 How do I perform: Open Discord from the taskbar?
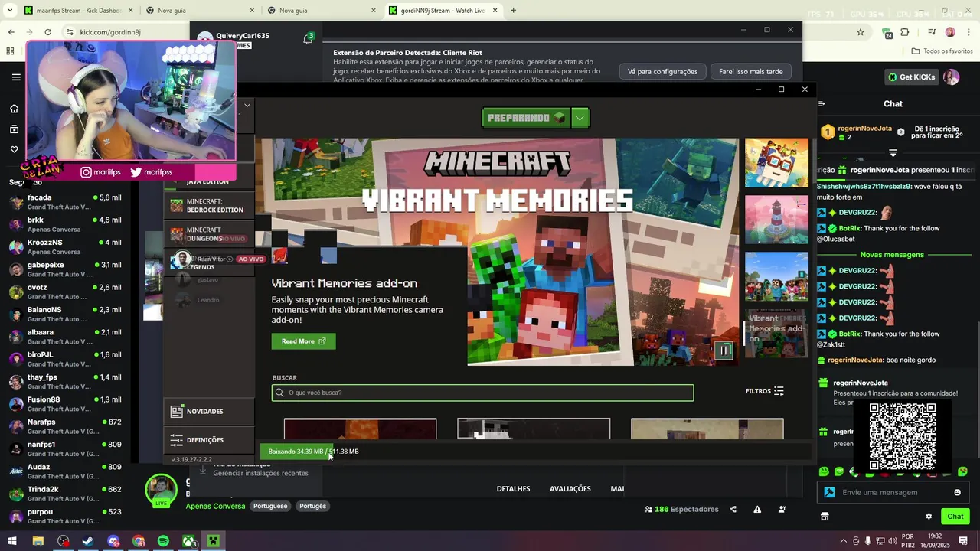(113, 541)
